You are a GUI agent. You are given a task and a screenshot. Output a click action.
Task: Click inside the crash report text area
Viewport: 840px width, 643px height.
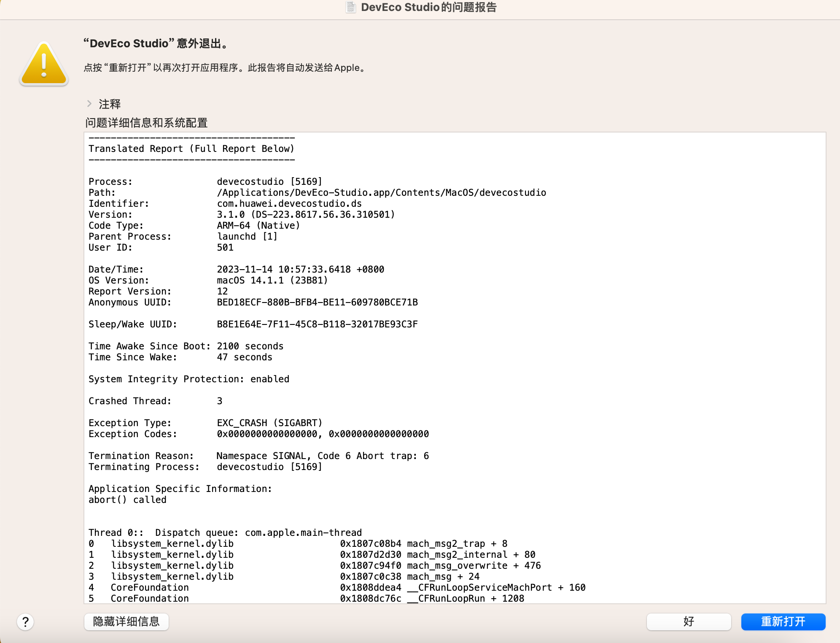pyautogui.click(x=455, y=368)
